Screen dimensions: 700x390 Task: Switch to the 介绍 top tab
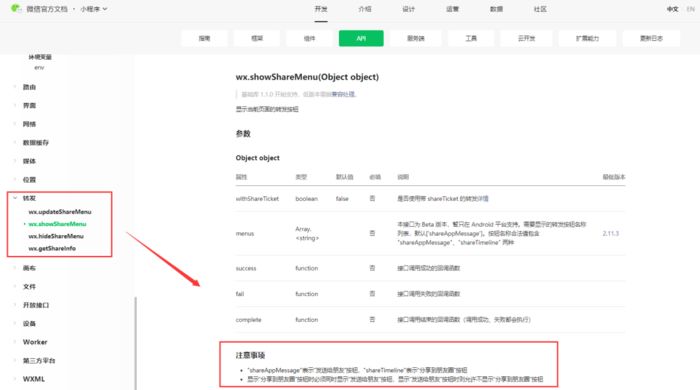(x=365, y=9)
